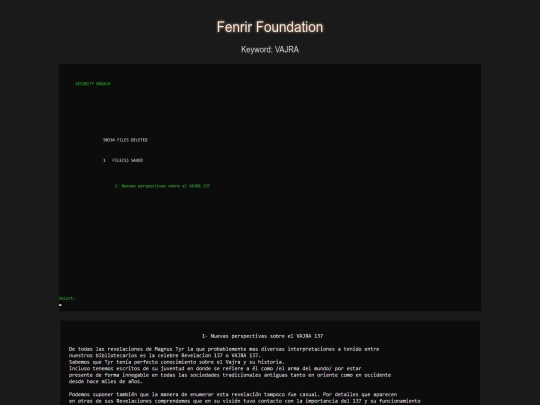Click the line starting 'presente de forma innegable'
The width and height of the screenshot is (540, 405).
click(230, 375)
